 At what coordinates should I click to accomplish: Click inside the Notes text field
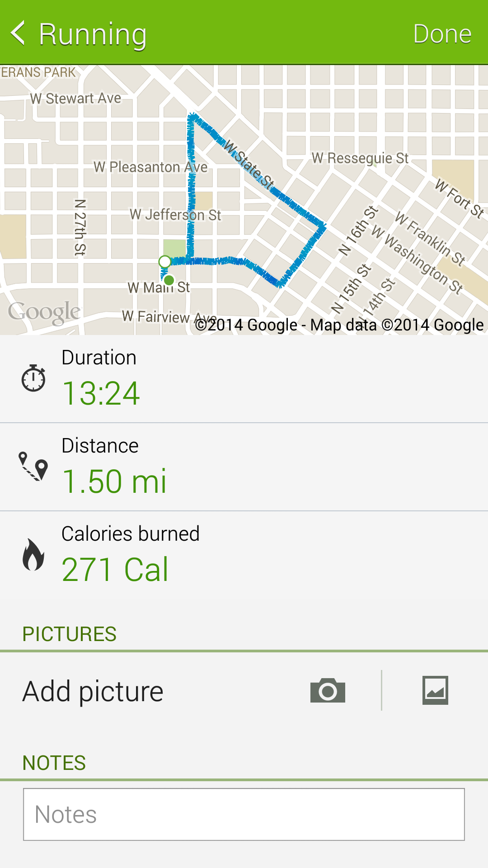(x=244, y=814)
